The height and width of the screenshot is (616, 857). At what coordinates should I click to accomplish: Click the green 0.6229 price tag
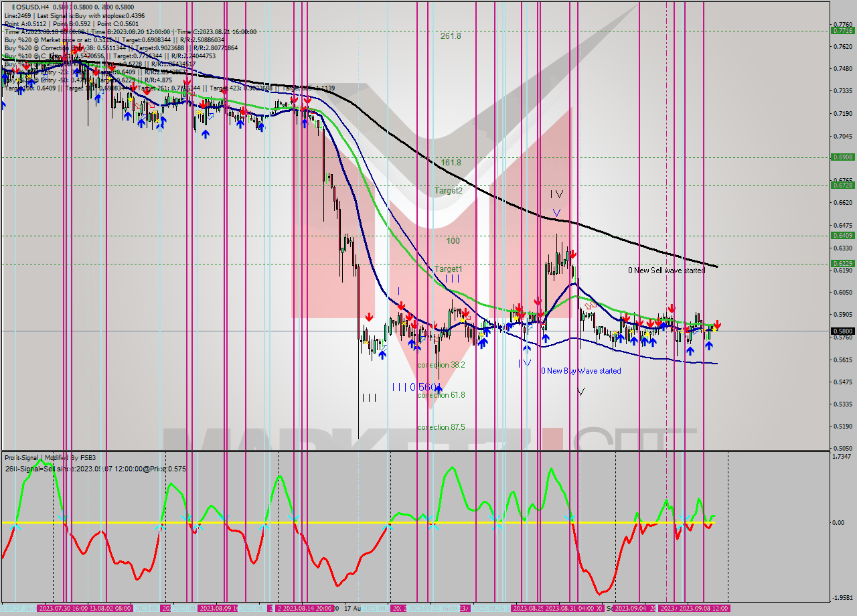(x=842, y=264)
